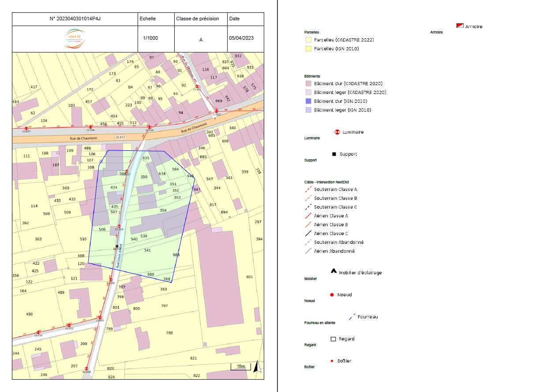Click the Mobilier d'éclairage legend symbol
The width and height of the screenshot is (554, 392).
[x=334, y=271]
